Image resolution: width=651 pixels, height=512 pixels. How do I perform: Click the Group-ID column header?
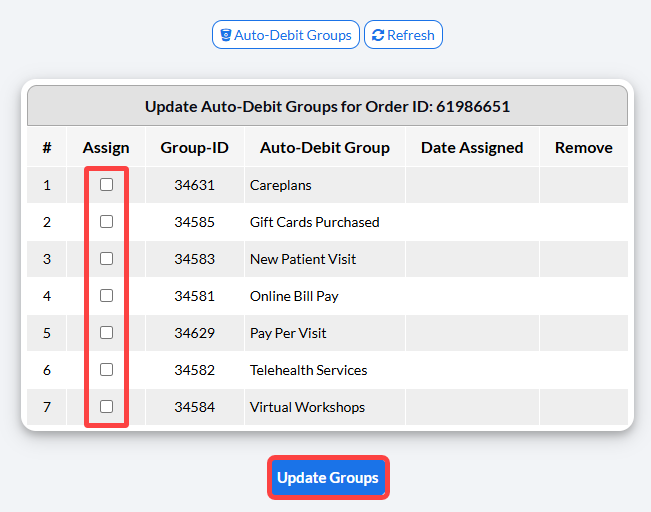point(195,148)
